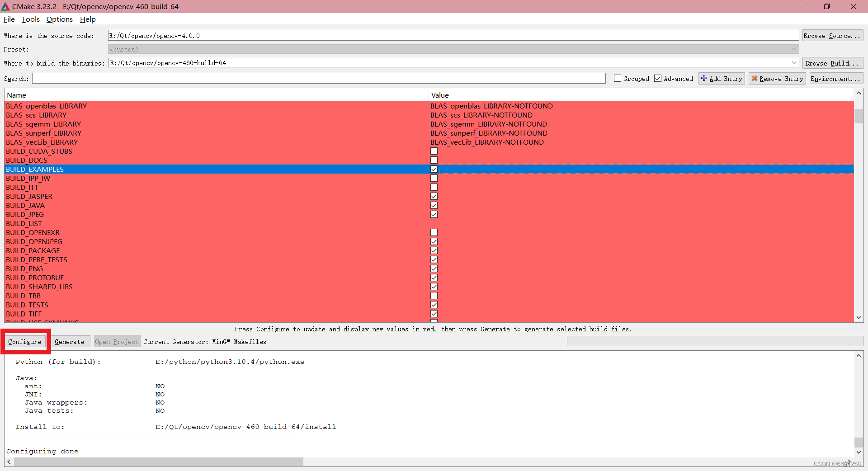Viewport: 868px width, 471px height.
Task: Enable the BUILD_TBB checkbox
Action: point(434,296)
